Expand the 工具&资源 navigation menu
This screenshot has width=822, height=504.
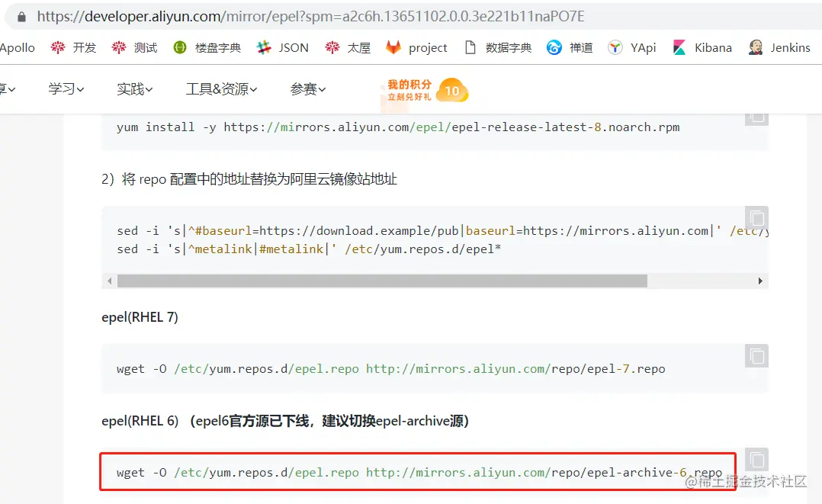pyautogui.click(x=222, y=89)
